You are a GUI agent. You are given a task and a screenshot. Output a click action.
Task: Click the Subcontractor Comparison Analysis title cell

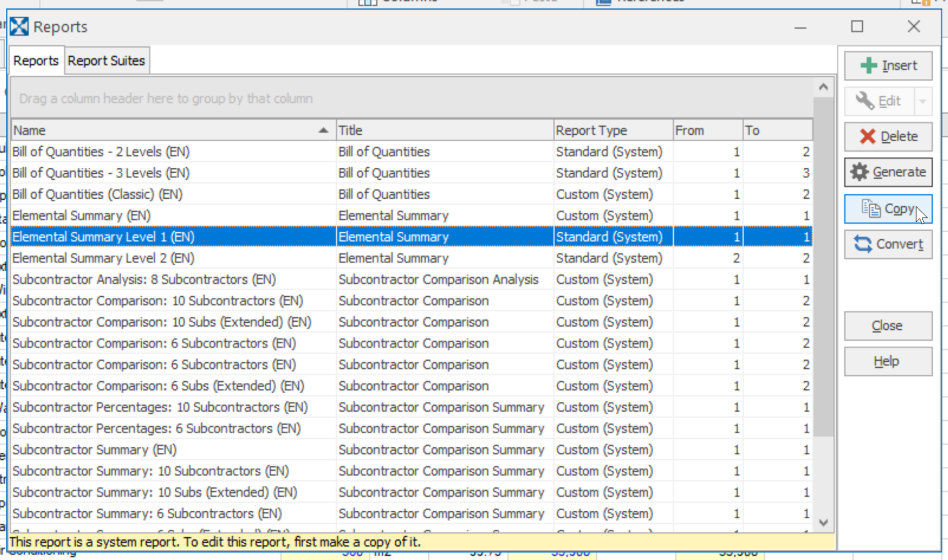[x=445, y=280]
